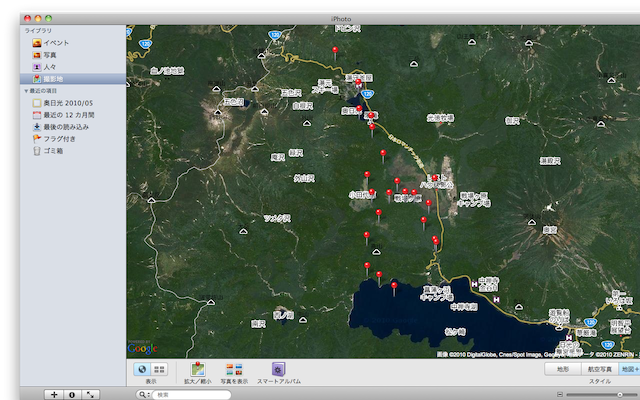Click 写真を表示 to show photos
The height and width of the screenshot is (400, 640).
(x=235, y=370)
